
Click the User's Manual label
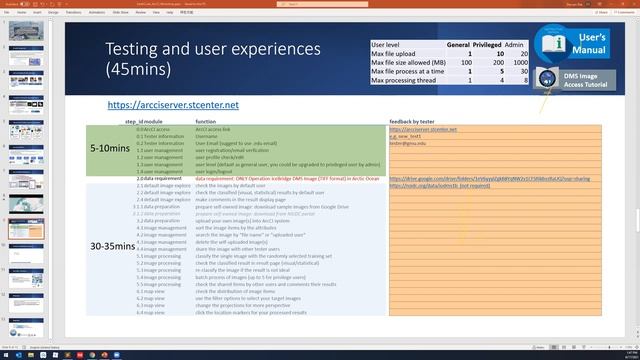click(x=589, y=44)
